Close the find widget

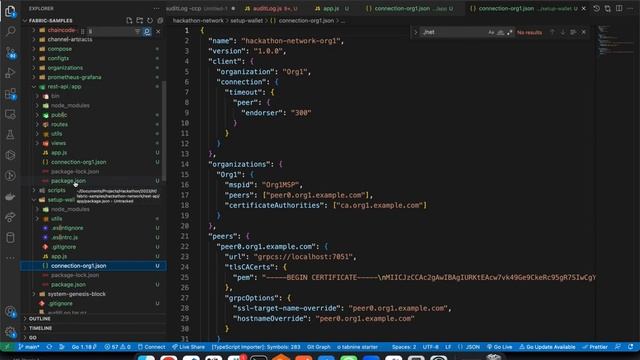click(x=584, y=32)
